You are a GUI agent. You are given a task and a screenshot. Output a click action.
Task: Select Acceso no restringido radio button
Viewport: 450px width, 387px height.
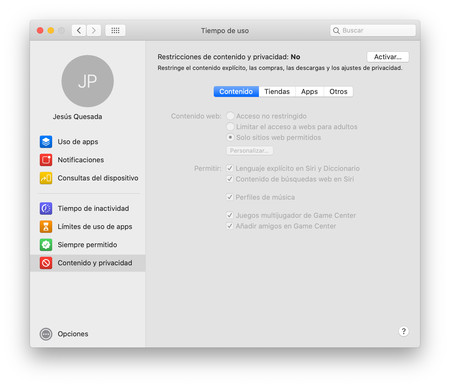pyautogui.click(x=230, y=116)
